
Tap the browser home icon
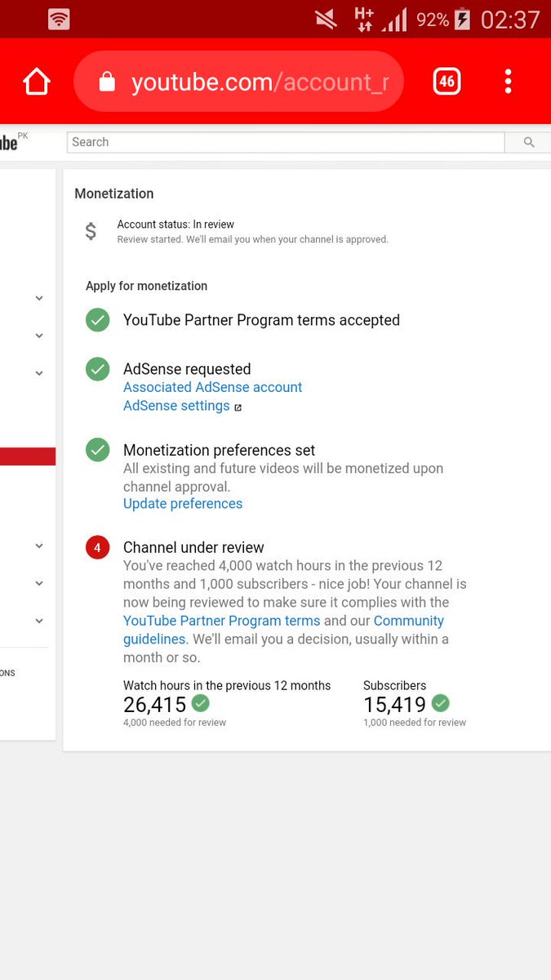click(37, 82)
